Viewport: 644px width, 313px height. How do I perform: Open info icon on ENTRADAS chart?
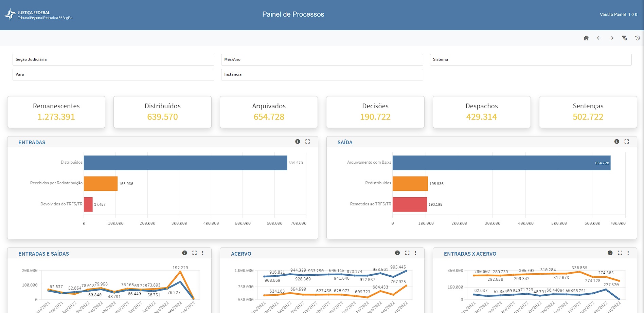pyautogui.click(x=298, y=142)
